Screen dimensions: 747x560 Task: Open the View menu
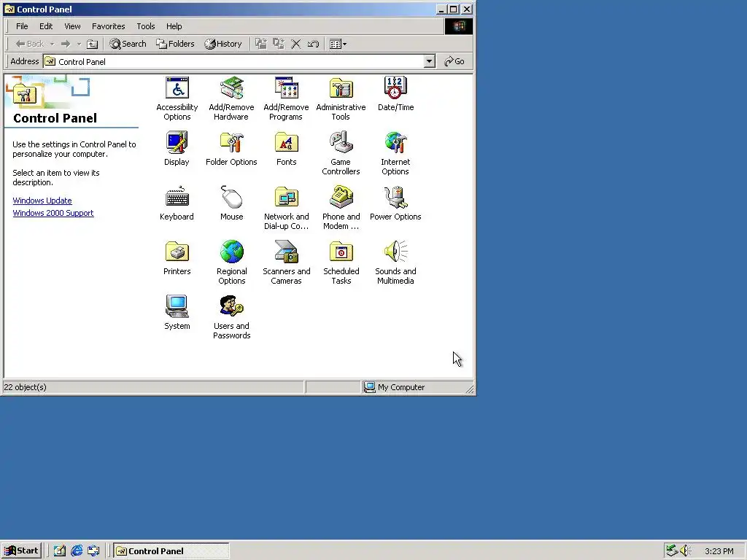click(x=72, y=26)
